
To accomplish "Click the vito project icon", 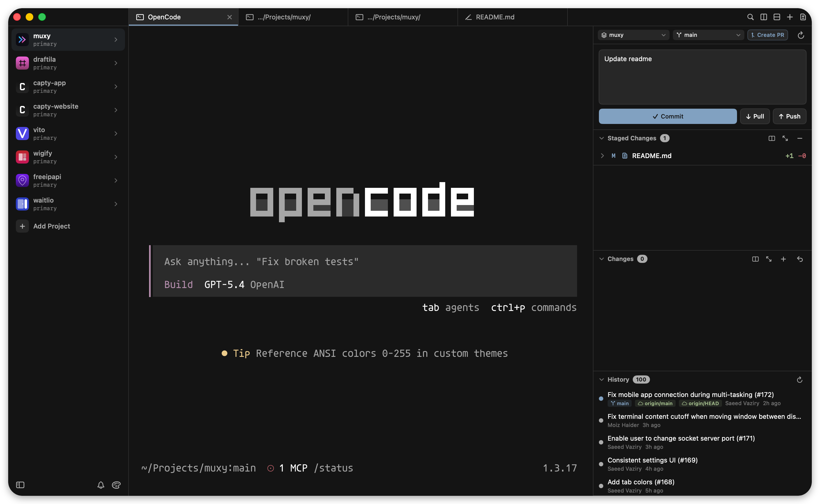I will (x=22, y=133).
